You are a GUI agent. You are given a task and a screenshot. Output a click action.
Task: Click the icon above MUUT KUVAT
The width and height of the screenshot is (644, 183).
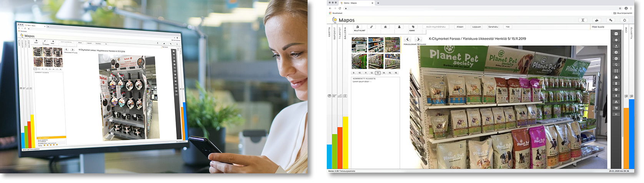(x=358, y=27)
